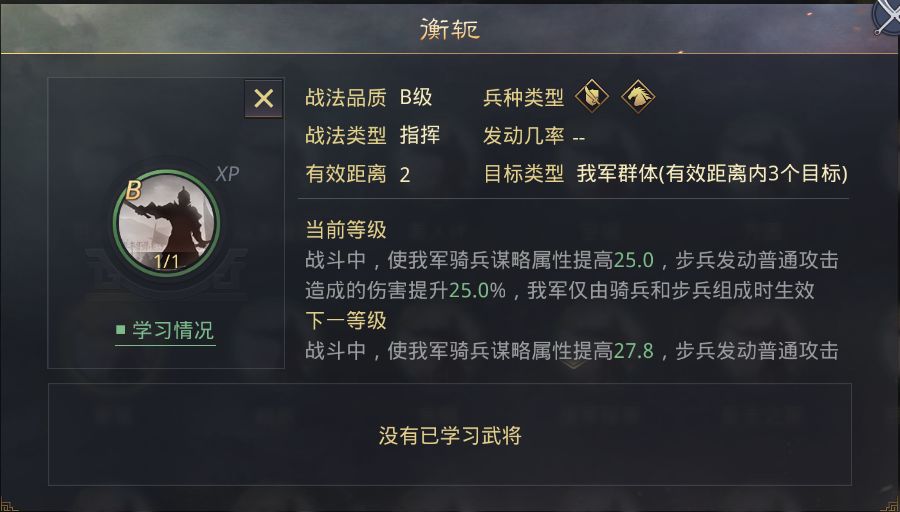The width and height of the screenshot is (900, 512).
Task: Close the left panel with the X button
Action: pyautogui.click(x=263, y=98)
